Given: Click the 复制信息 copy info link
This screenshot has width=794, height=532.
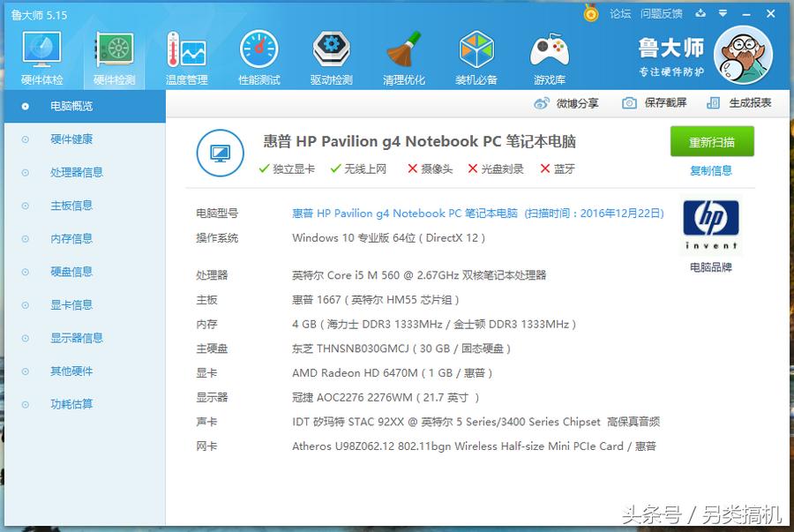Looking at the screenshot, I should pyautogui.click(x=712, y=170).
